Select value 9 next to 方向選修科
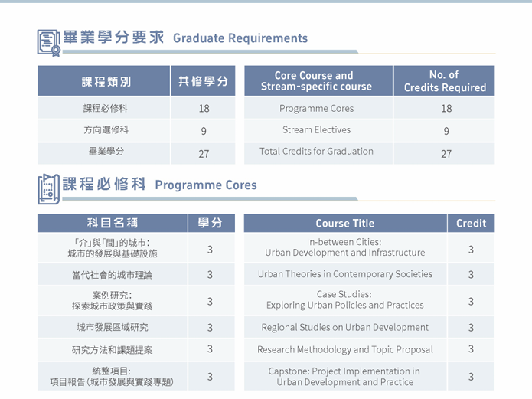This screenshot has height=399, width=532. click(x=203, y=130)
